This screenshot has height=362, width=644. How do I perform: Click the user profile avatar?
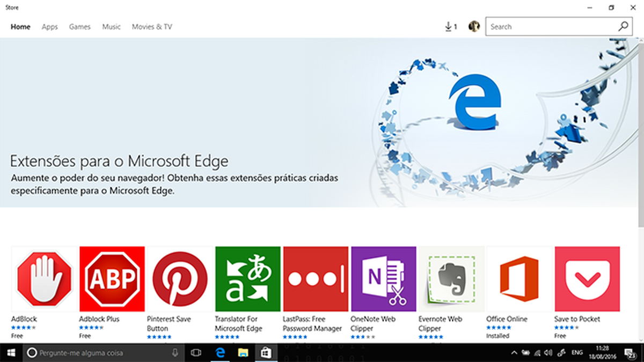tap(473, 26)
